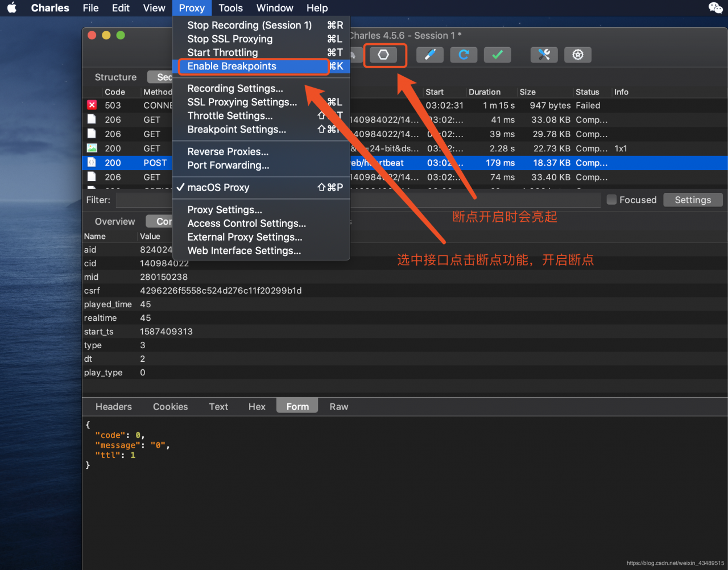Switch to the Headers tab
The height and width of the screenshot is (570, 728).
coord(114,406)
